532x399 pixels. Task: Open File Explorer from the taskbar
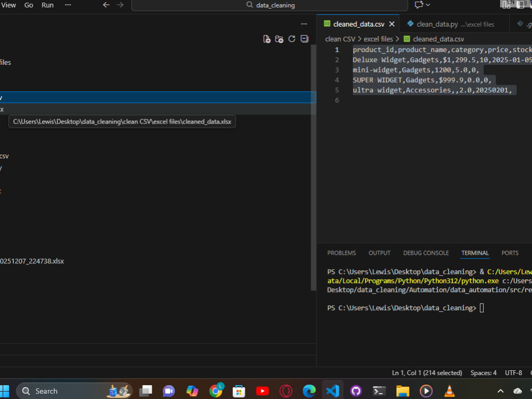(402, 391)
